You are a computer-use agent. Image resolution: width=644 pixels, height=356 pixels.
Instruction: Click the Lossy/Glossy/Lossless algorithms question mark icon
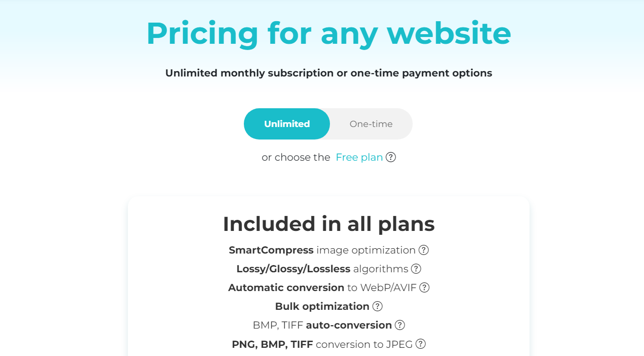point(416,269)
